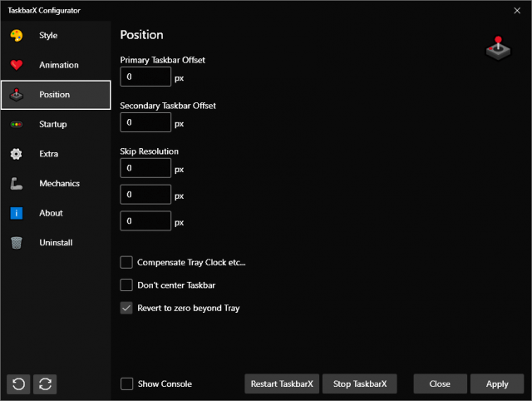Click the Apply button
This screenshot has width=532, height=401.
[x=496, y=384]
